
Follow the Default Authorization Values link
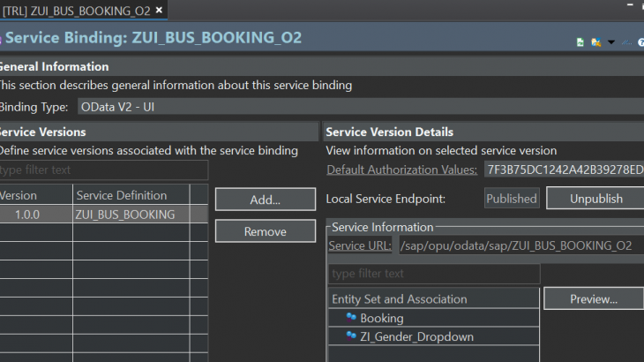(x=401, y=170)
